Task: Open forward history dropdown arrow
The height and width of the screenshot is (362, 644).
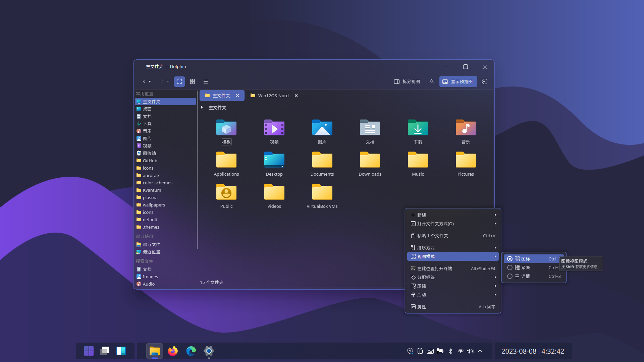Action: pos(168,81)
